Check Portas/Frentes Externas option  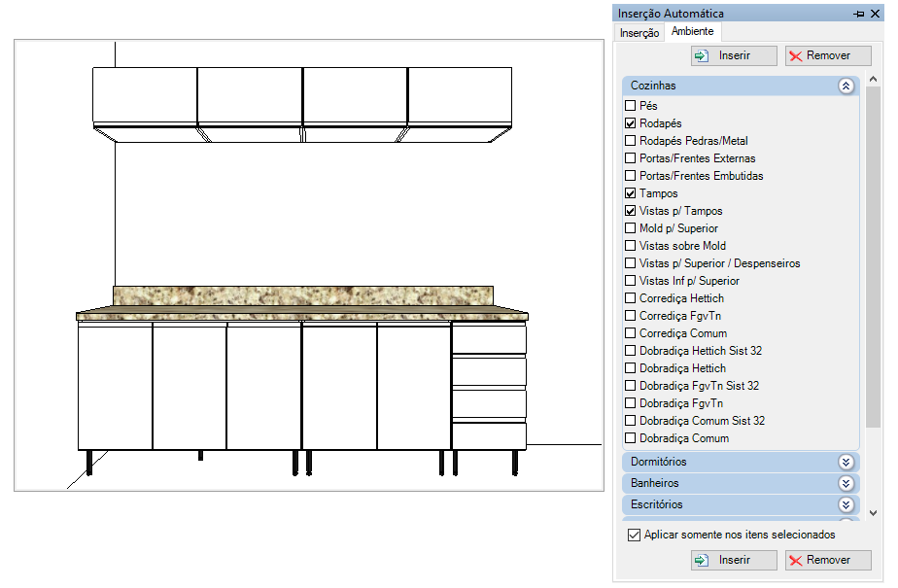coord(631,158)
